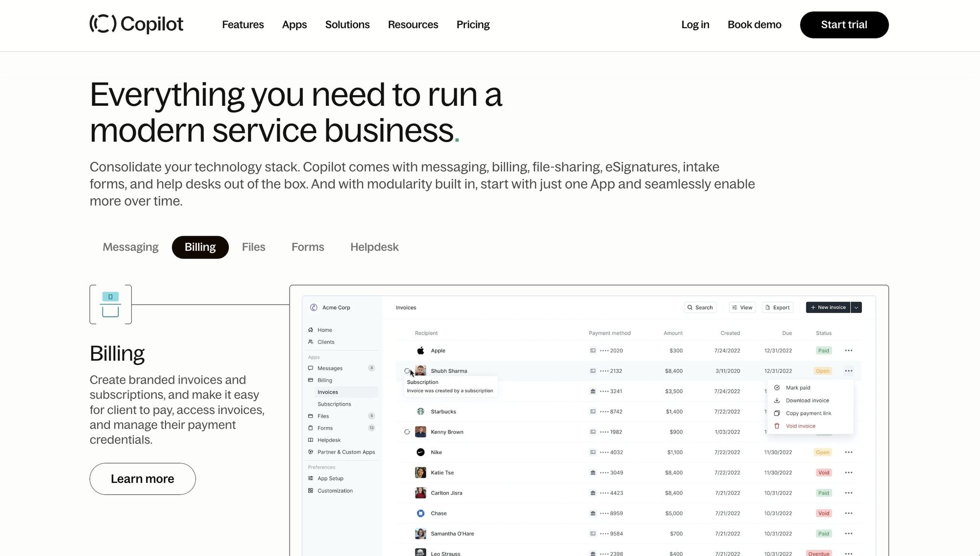The height and width of the screenshot is (556, 980).
Task: Switch to the Helpdesk tab
Action: point(374,247)
